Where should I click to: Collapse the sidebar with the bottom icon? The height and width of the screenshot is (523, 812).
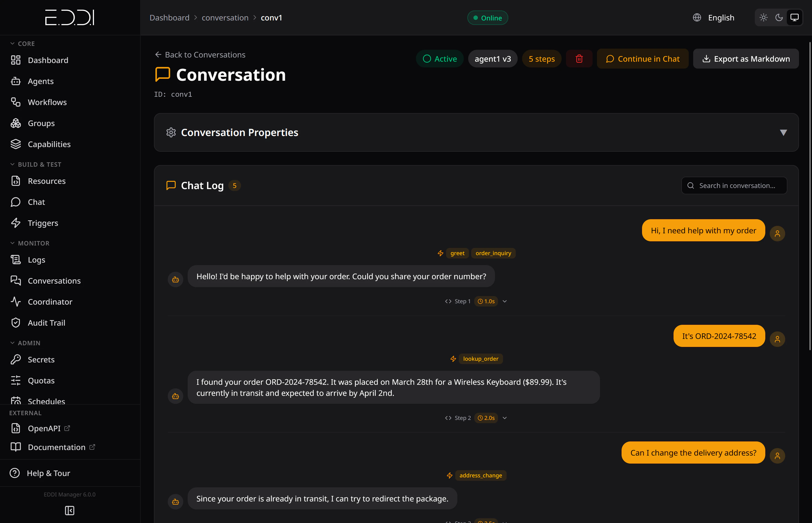point(70,511)
